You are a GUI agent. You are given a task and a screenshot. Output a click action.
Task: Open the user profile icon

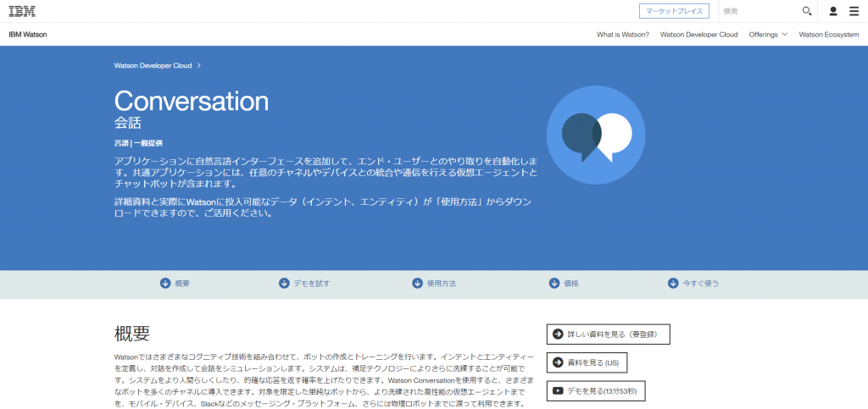[x=833, y=11]
